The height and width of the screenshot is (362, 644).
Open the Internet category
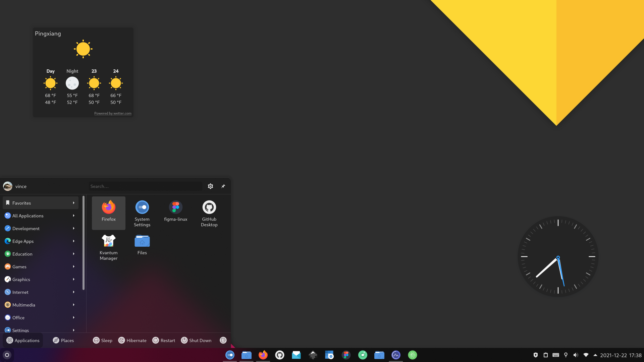click(41, 292)
